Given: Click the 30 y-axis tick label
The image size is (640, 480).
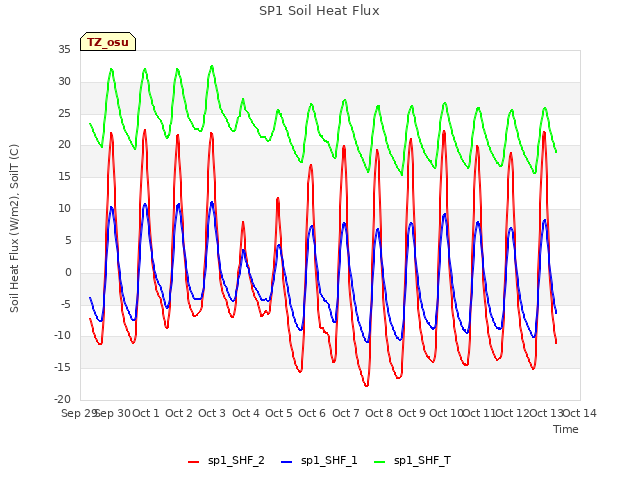Looking at the screenshot, I should click(x=64, y=82).
